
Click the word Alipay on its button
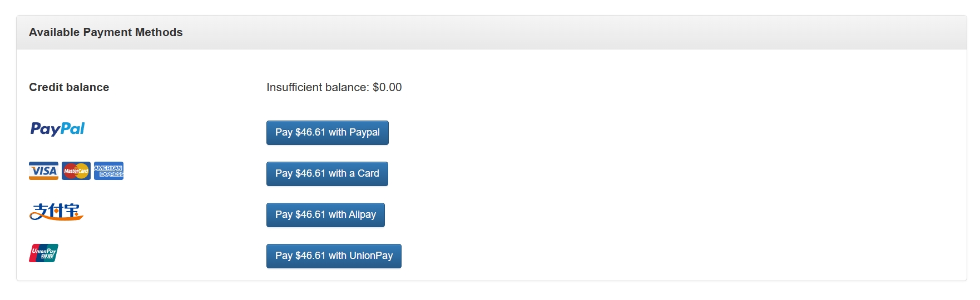pyautogui.click(x=362, y=215)
